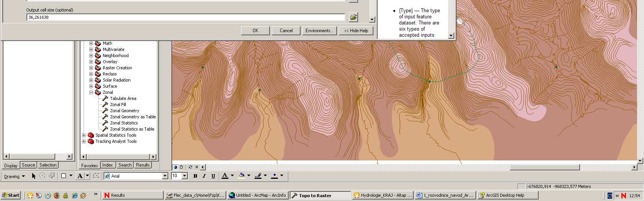
Task: Open the Windows Start button
Action: 10,195
